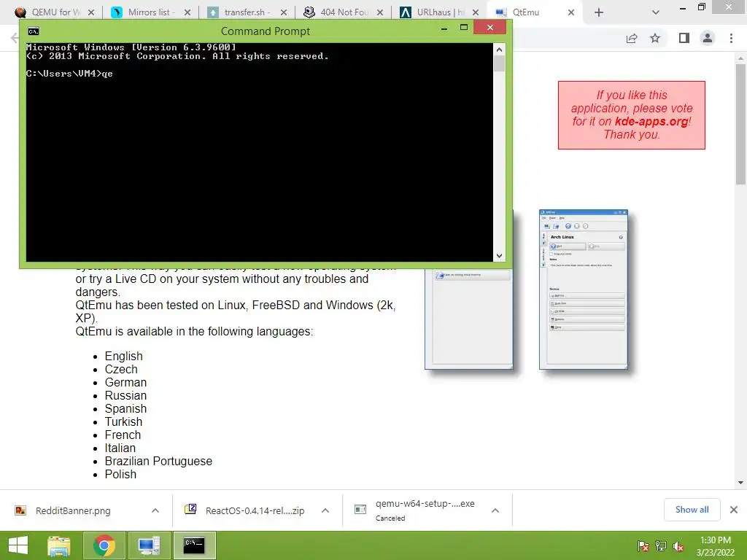747x560 pixels.
Task: Switch to the URLhaus tab
Action: pyautogui.click(x=438, y=12)
